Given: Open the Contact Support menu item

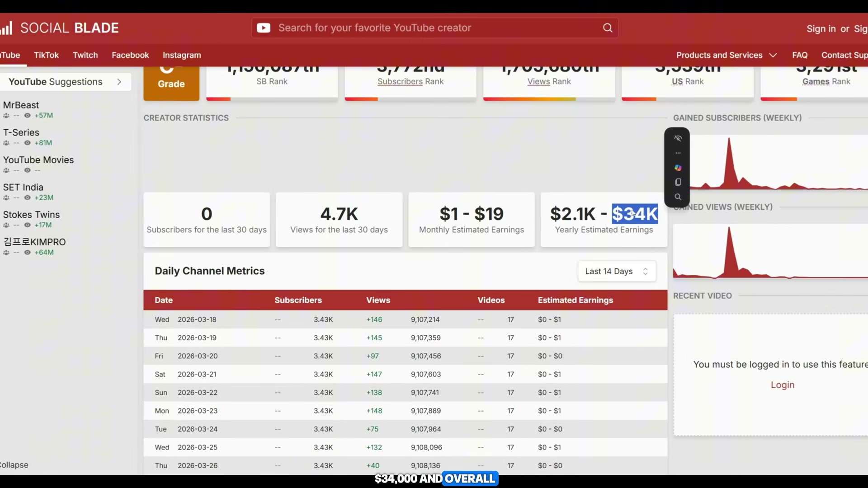Looking at the screenshot, I should click(844, 55).
